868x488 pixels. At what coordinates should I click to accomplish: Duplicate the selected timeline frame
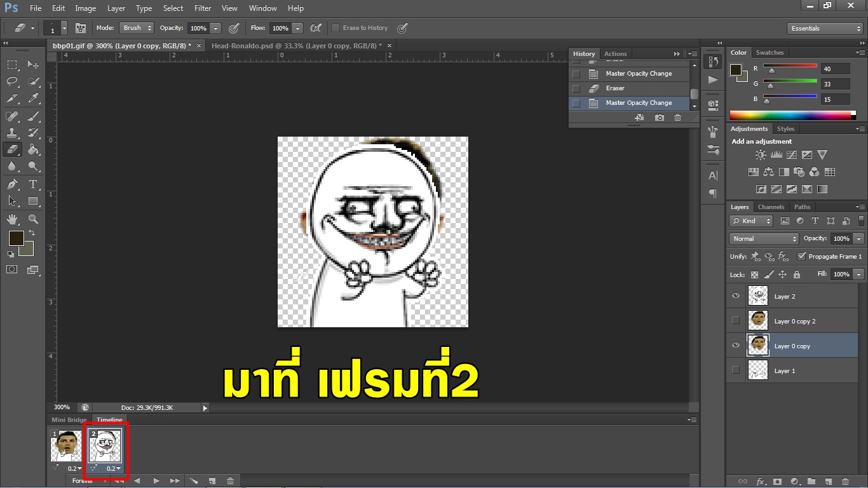[x=212, y=481]
